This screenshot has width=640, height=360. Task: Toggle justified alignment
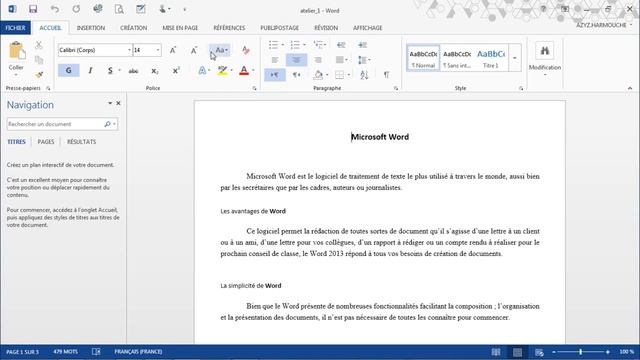(339, 60)
